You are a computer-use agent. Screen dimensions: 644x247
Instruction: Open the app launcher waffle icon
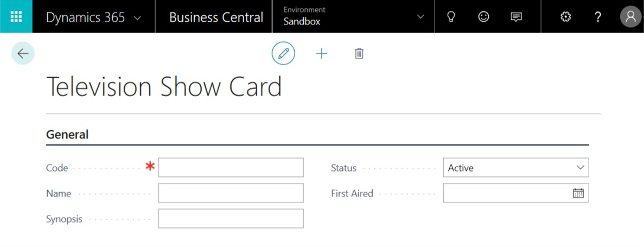(16, 16)
